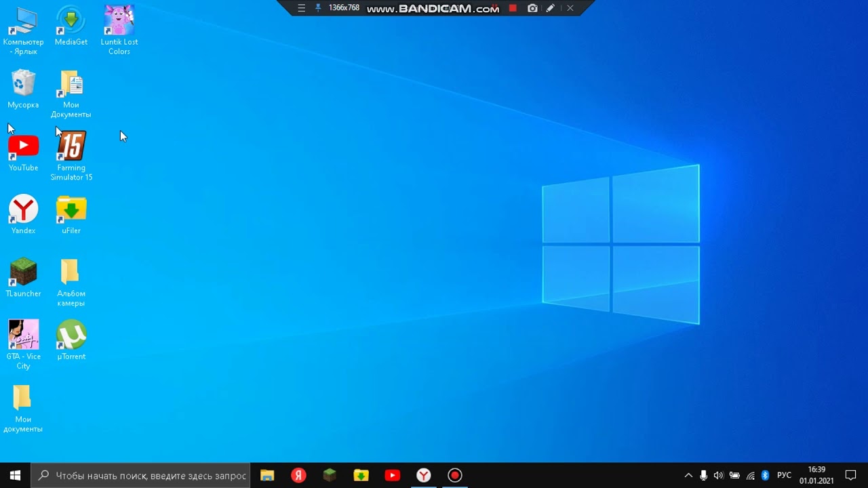The width and height of the screenshot is (868, 488).
Task: Open Yandex Я icon on taskbar
Action: (x=298, y=475)
